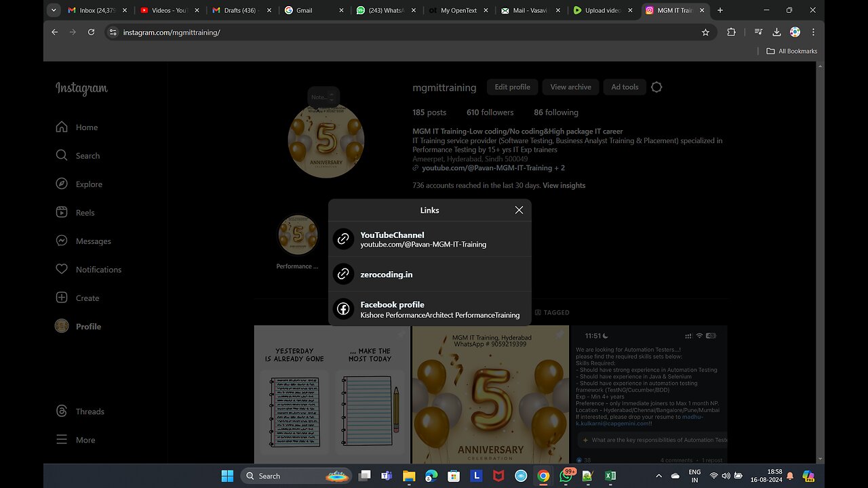
Task: Open the Yesterday Is Already Gone post
Action: click(332, 394)
